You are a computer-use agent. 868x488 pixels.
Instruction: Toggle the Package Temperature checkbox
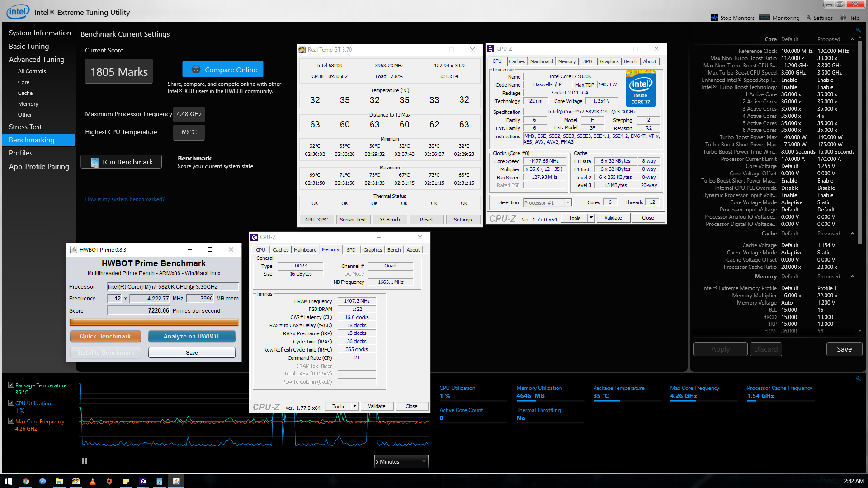(11, 385)
